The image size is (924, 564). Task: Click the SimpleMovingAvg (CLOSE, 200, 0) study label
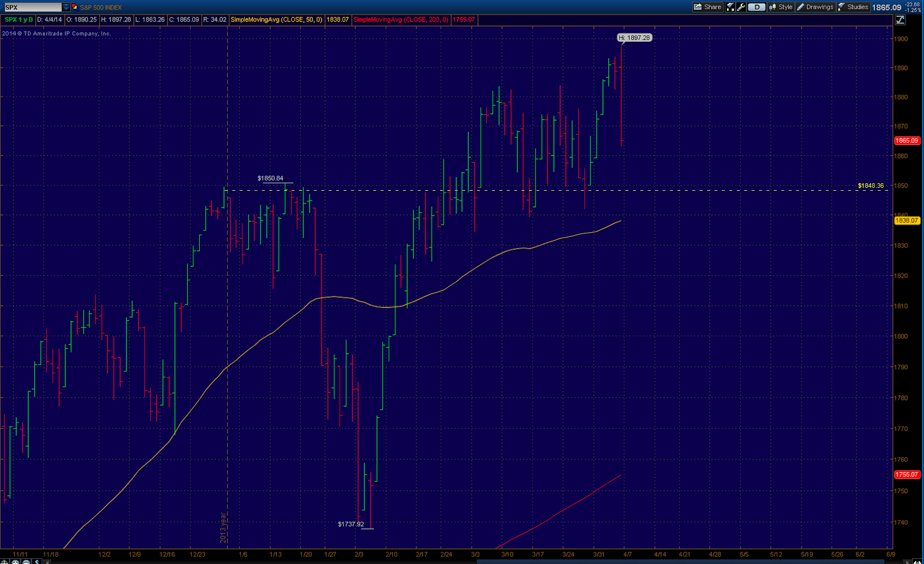point(401,20)
